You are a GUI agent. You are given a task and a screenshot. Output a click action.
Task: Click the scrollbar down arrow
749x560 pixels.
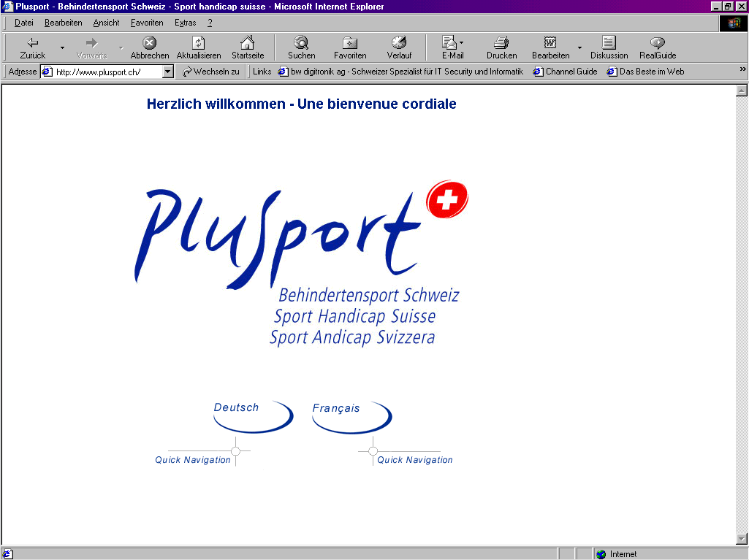[742, 539]
